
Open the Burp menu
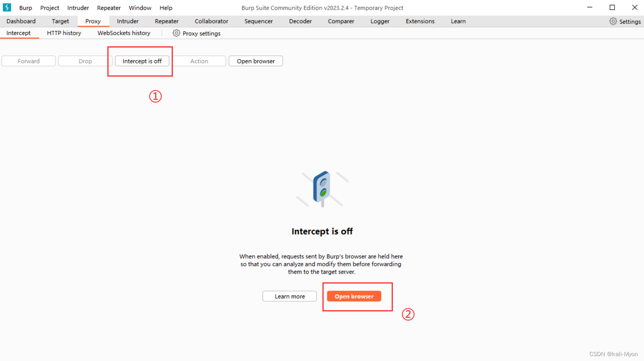25,8
